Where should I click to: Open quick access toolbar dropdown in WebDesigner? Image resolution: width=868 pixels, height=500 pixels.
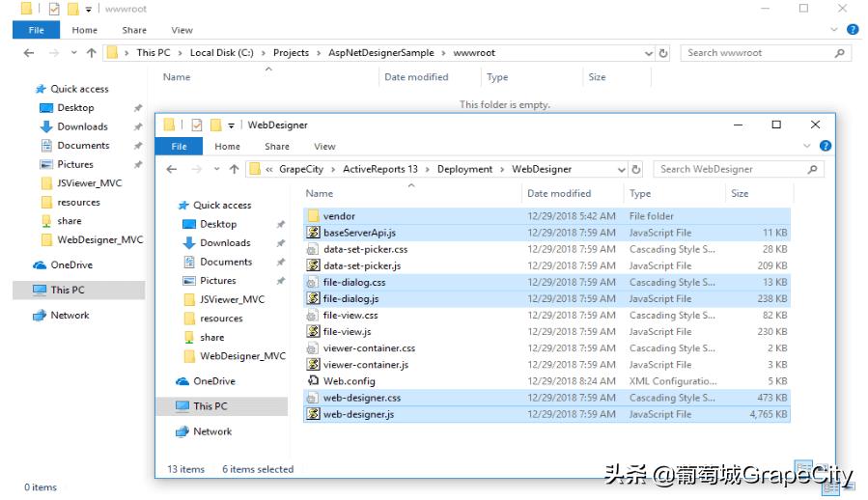231,125
